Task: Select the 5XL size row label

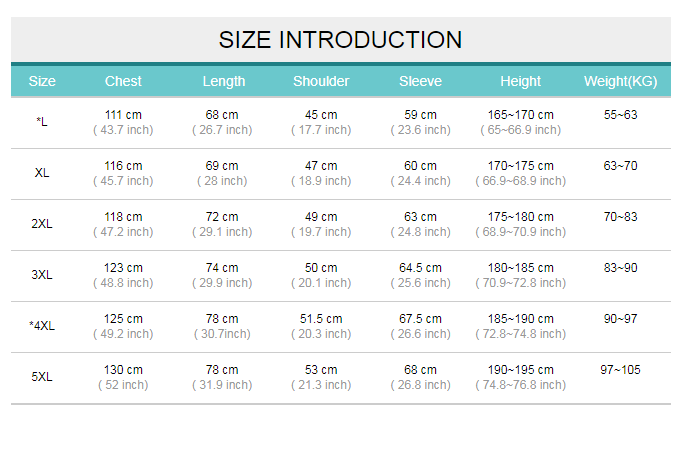Action: coord(42,377)
